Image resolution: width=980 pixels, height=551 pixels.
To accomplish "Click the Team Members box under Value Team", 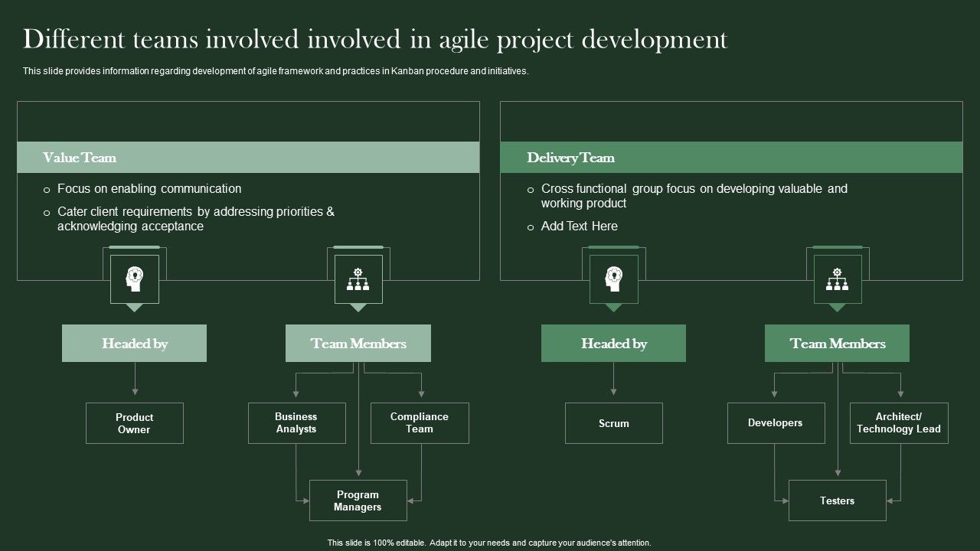I will (358, 344).
